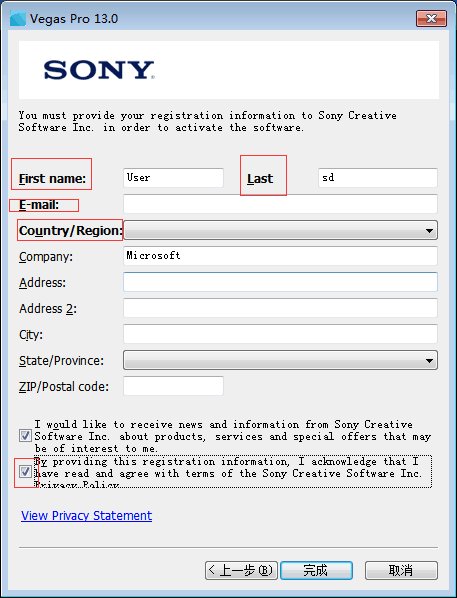
Task: Click the 完成 finish button
Action: click(316, 571)
